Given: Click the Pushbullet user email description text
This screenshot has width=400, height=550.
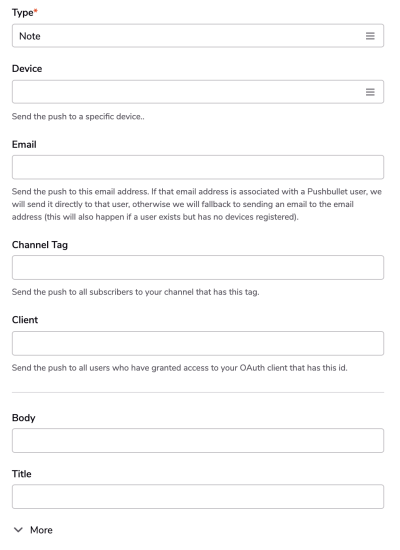Looking at the screenshot, I should (x=197, y=204).
